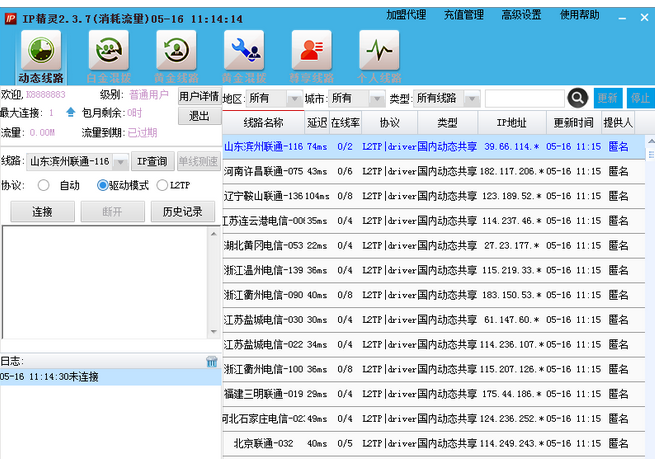The image size is (655, 459).
Task: Click the 连接 connect button
Action: [43, 212]
